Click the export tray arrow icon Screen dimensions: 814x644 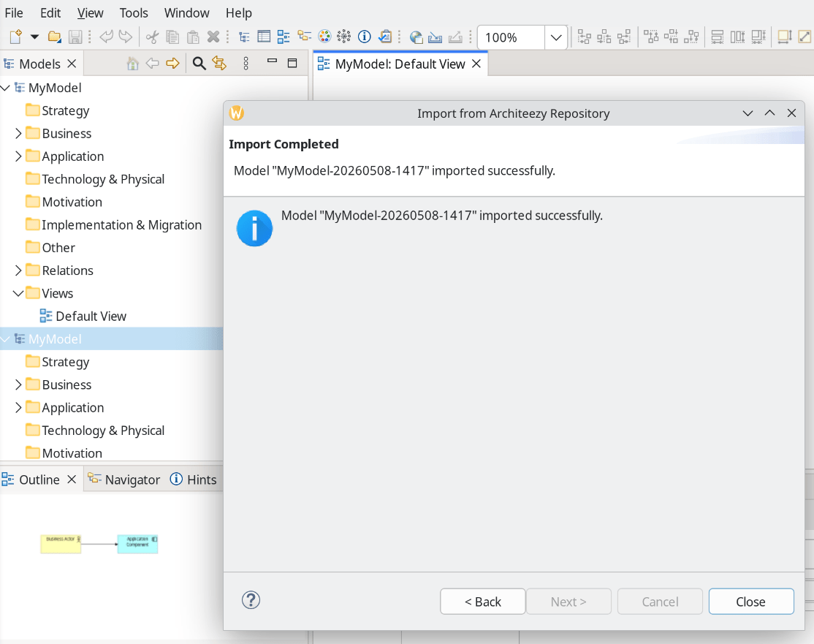455,37
